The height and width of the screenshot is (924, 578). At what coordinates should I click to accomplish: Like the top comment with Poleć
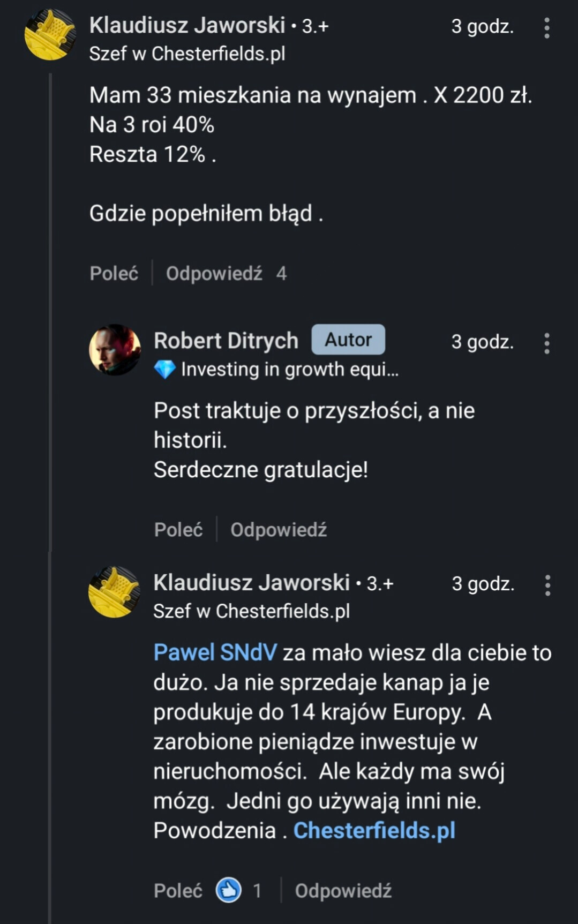(114, 273)
